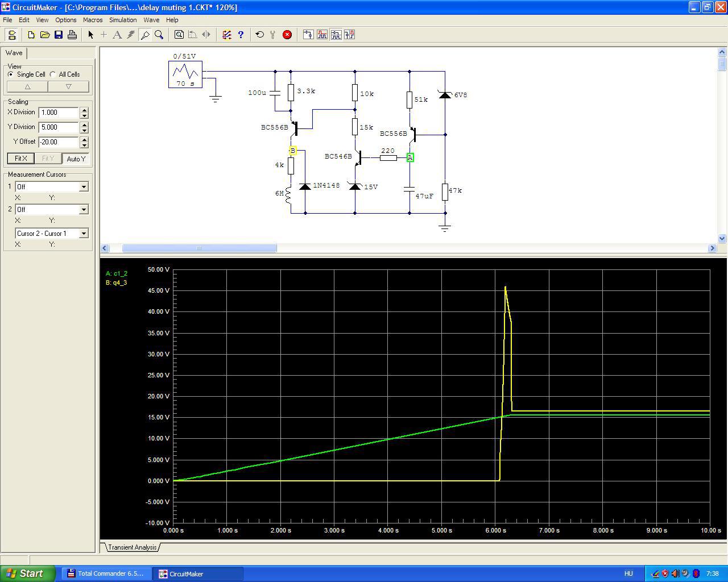Click probe A marker in the schematic
Screen dimensions: 728x582
click(410, 157)
